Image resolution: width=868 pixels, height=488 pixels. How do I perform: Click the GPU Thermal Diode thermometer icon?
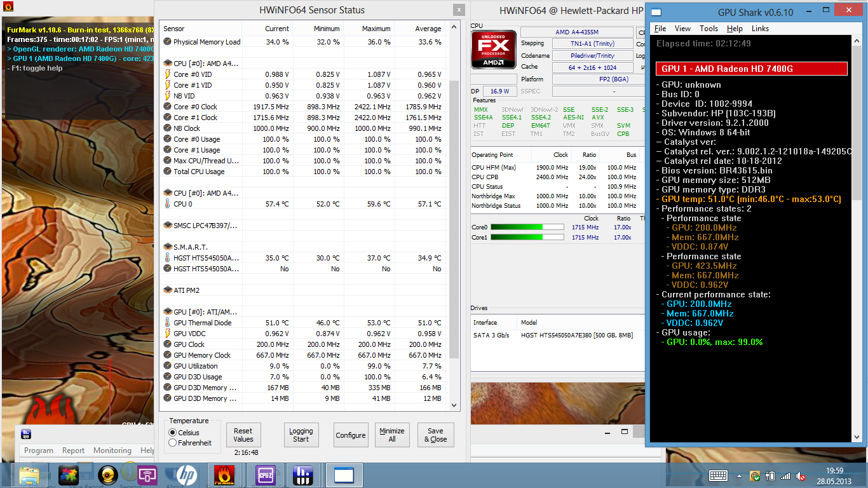point(168,323)
